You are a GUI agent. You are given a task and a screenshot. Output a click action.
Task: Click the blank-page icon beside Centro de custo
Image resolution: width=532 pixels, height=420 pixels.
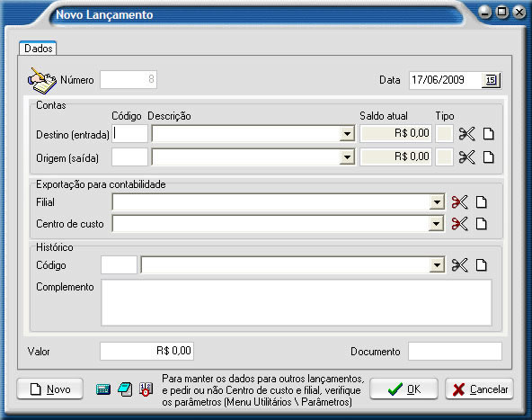[x=481, y=224]
